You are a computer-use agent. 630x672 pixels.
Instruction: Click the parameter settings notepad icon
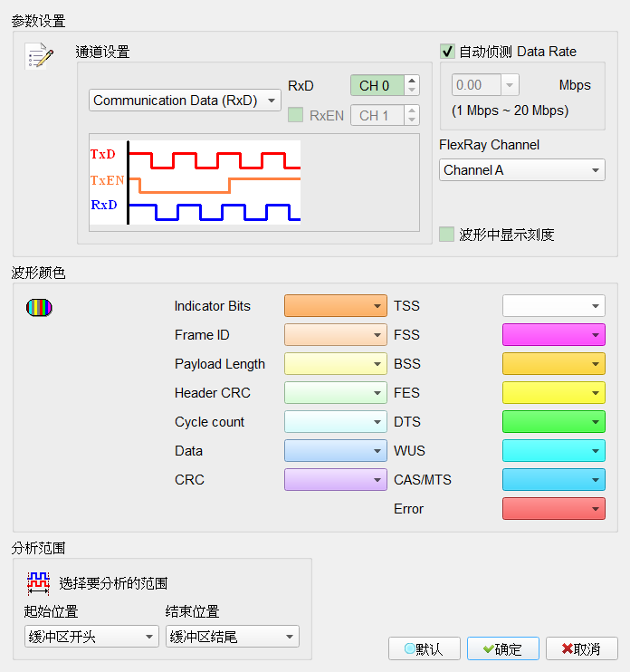pos(39,56)
